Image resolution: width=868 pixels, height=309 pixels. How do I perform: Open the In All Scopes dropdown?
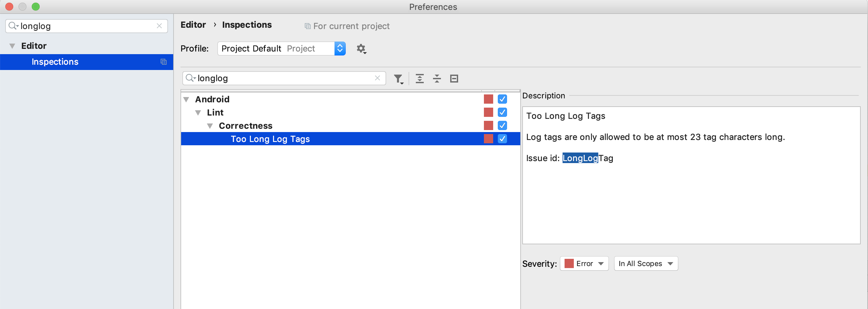(x=646, y=263)
